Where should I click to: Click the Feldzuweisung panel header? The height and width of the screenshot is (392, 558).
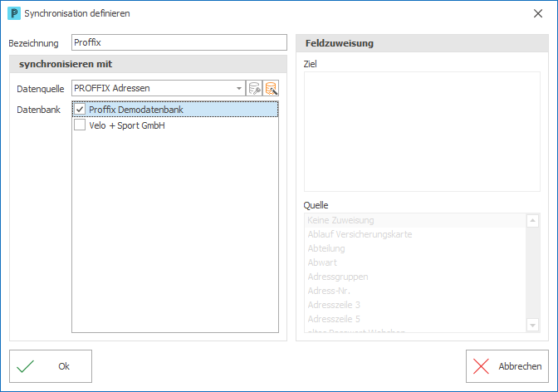pyautogui.click(x=422, y=43)
